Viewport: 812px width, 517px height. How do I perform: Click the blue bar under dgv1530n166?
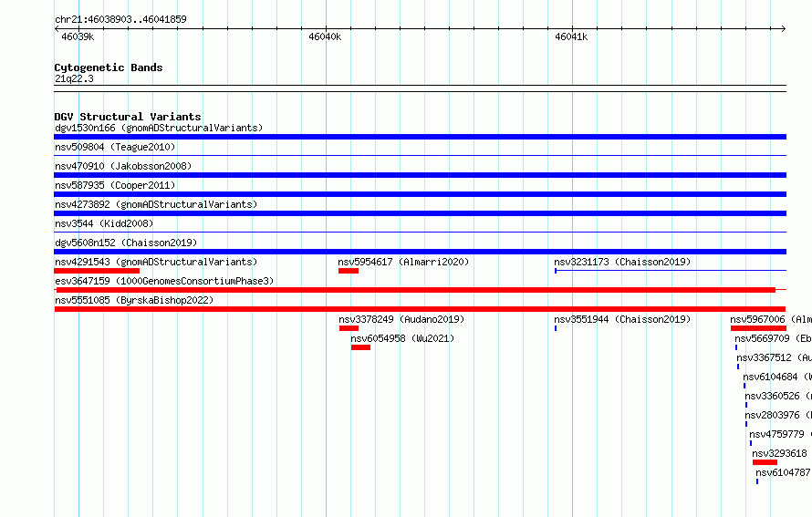420,137
